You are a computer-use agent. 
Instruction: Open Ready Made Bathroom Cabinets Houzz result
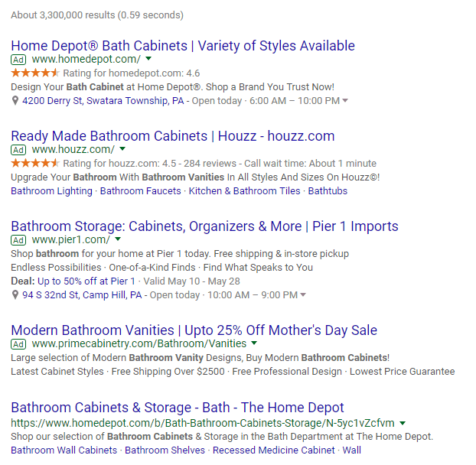point(173,136)
